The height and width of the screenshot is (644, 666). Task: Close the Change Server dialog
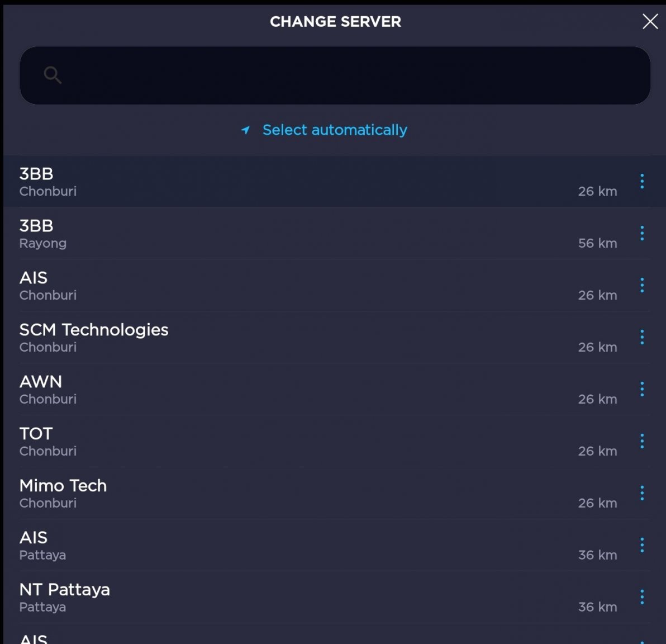[x=650, y=22]
